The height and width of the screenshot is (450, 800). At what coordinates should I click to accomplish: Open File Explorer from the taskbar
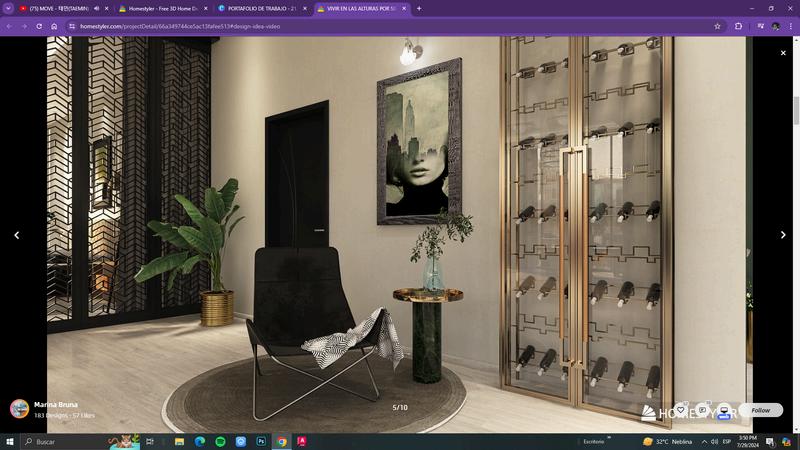click(x=180, y=442)
